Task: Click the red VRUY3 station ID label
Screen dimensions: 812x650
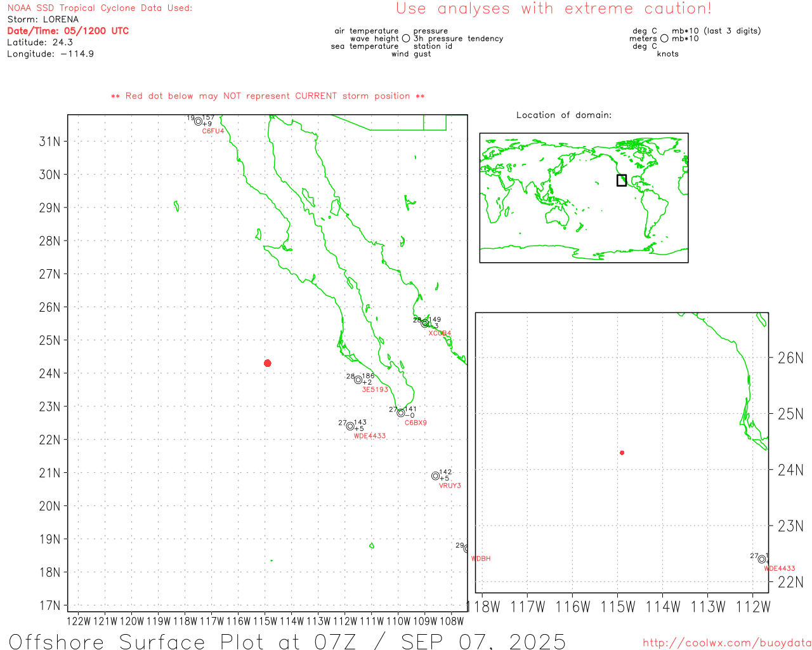Action: [x=450, y=486]
